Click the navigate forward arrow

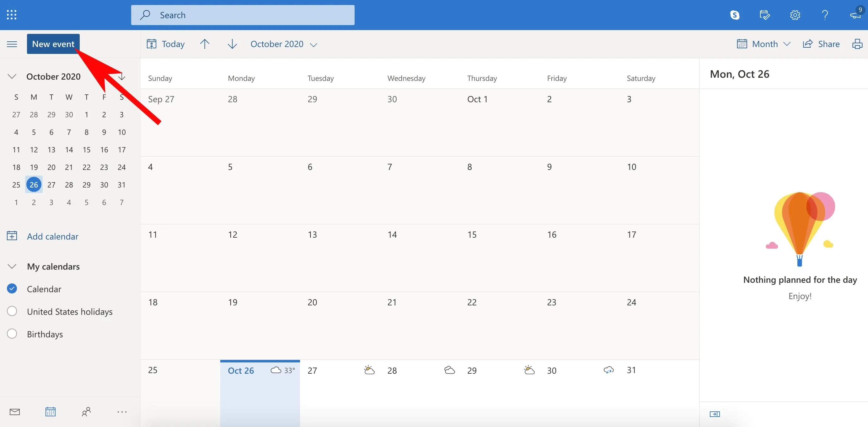231,44
